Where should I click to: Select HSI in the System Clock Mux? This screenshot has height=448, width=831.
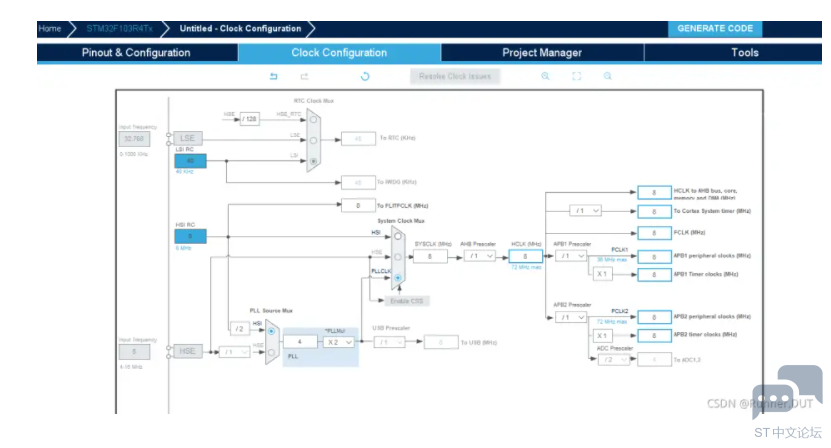point(397,236)
